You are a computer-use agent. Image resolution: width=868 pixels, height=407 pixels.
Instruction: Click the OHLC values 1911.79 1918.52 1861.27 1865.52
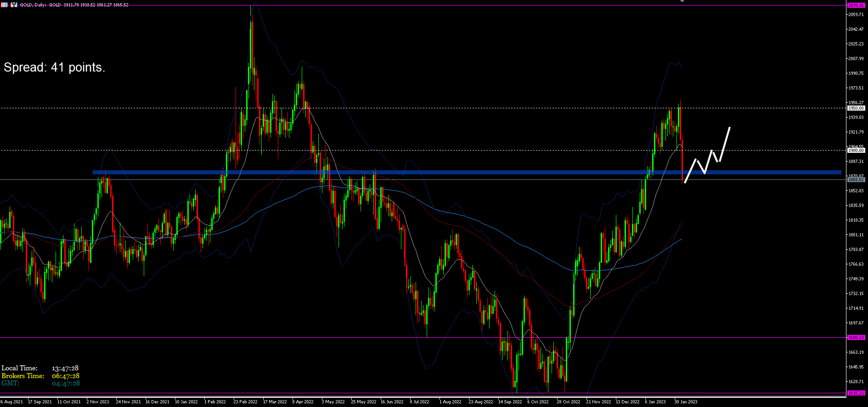(97, 5)
